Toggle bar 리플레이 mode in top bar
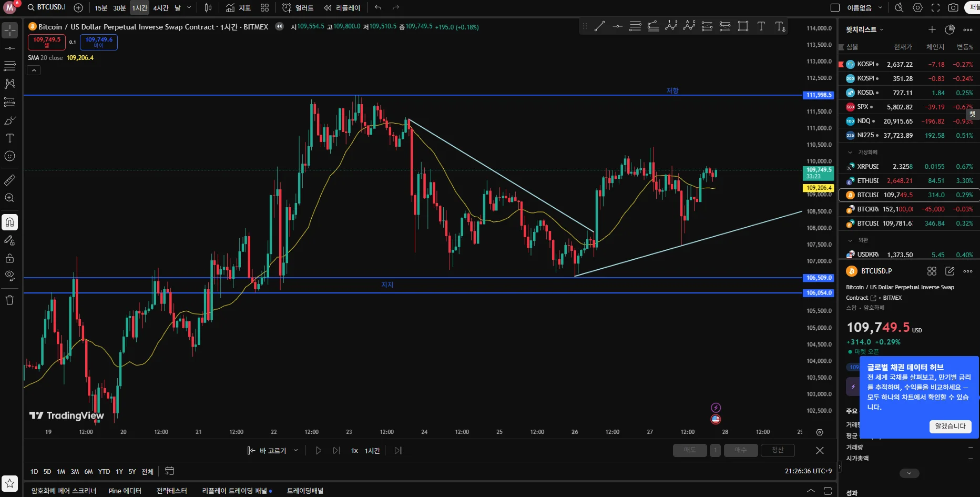 click(342, 8)
